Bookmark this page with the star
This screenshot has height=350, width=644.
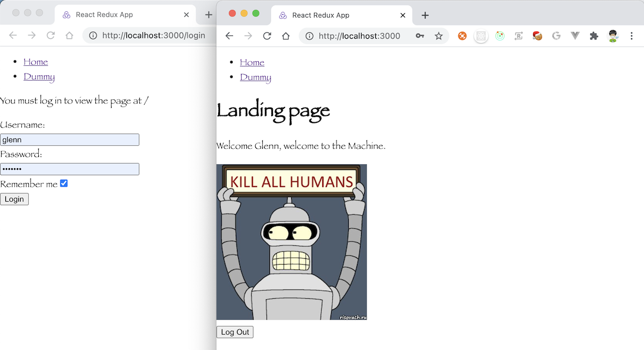(x=439, y=36)
